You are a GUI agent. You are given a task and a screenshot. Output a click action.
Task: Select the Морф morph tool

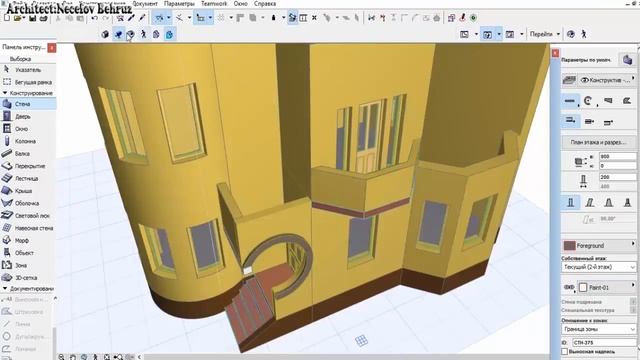pos(28,240)
